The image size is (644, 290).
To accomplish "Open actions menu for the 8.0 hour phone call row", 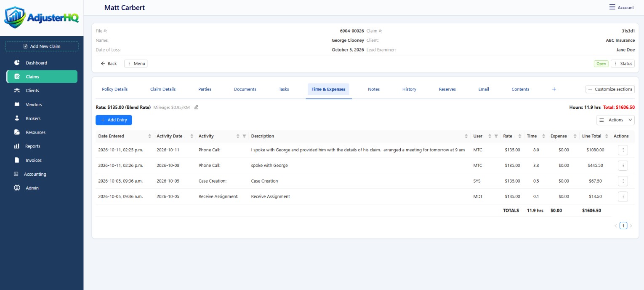I will click(x=623, y=150).
